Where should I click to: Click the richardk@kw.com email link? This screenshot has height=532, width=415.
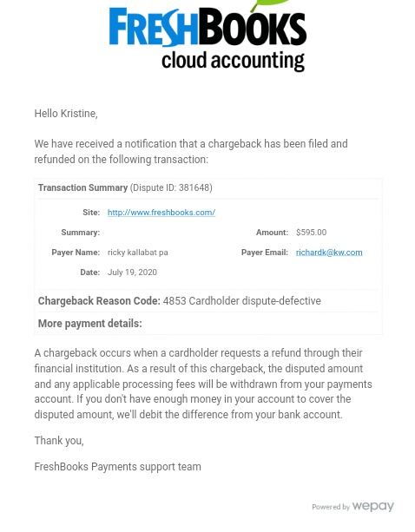pyautogui.click(x=329, y=253)
